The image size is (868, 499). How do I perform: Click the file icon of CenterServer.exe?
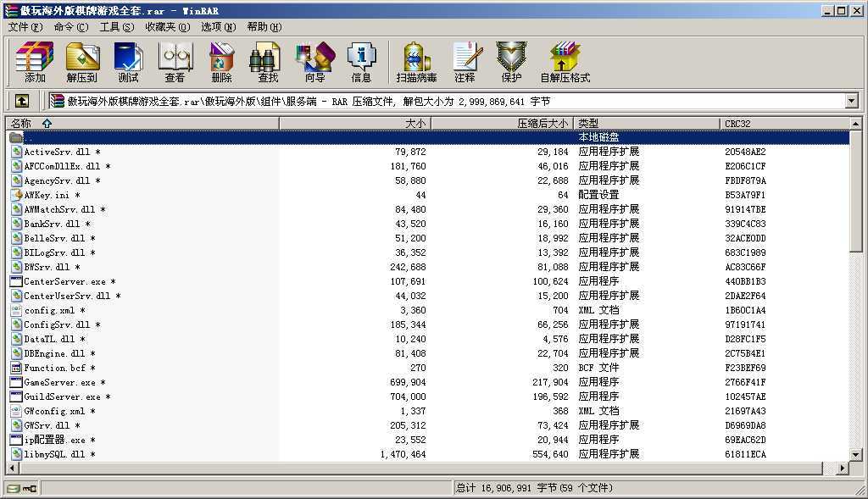pyautogui.click(x=16, y=281)
